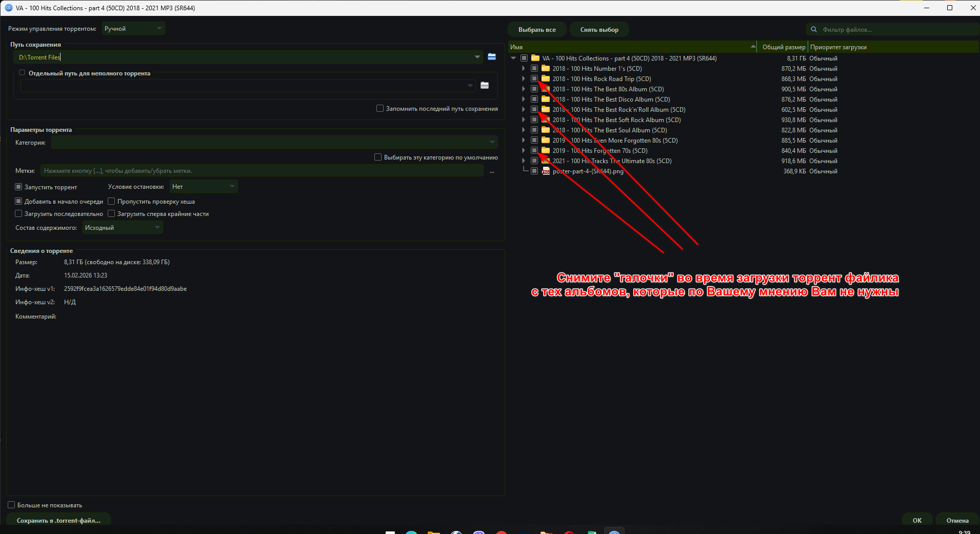Uncheck the Rock Road Trip album checkbox
Viewport: 980px width, 534px height.
click(x=534, y=79)
